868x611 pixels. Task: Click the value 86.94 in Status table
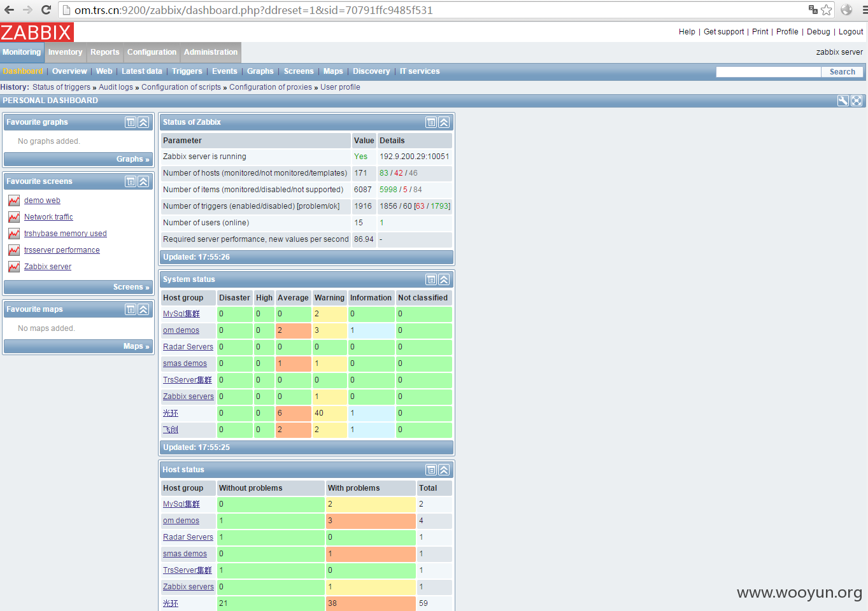pos(364,239)
